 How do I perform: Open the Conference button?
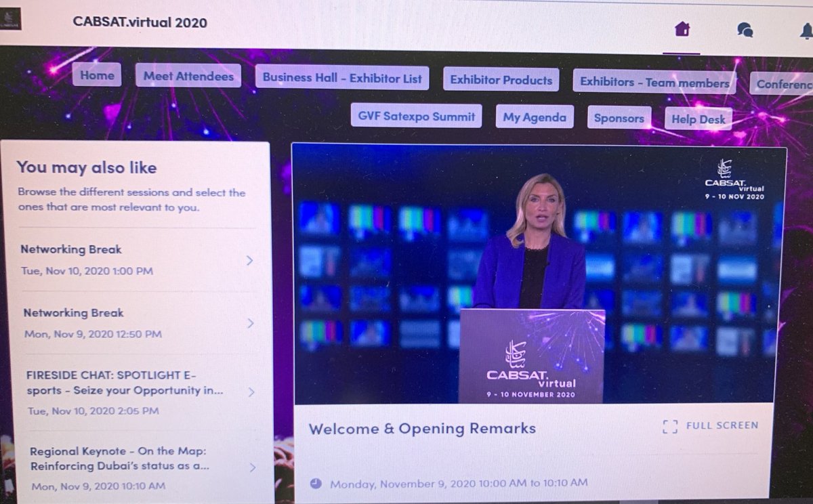click(782, 84)
